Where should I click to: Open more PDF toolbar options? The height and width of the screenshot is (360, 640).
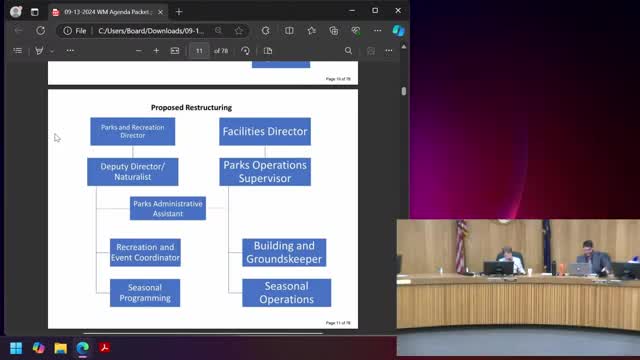tap(389, 51)
